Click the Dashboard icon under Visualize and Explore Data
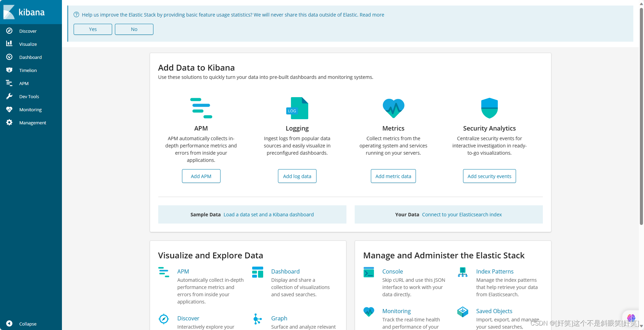This screenshot has width=644, height=330. [x=258, y=272]
